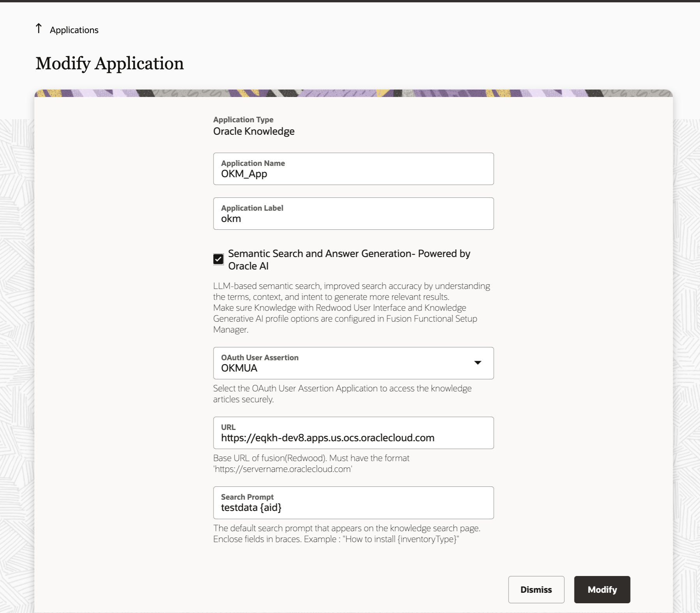Viewport: 700px width, 613px height.
Task: Click the decorative purple banner strip atop the form
Action: tap(354, 93)
